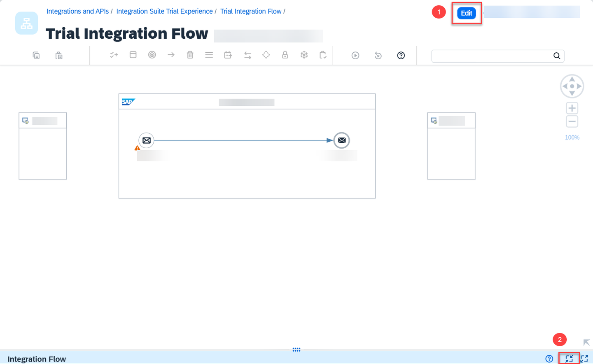
Task: Click the three-lines toolbar icon
Action: 209,55
